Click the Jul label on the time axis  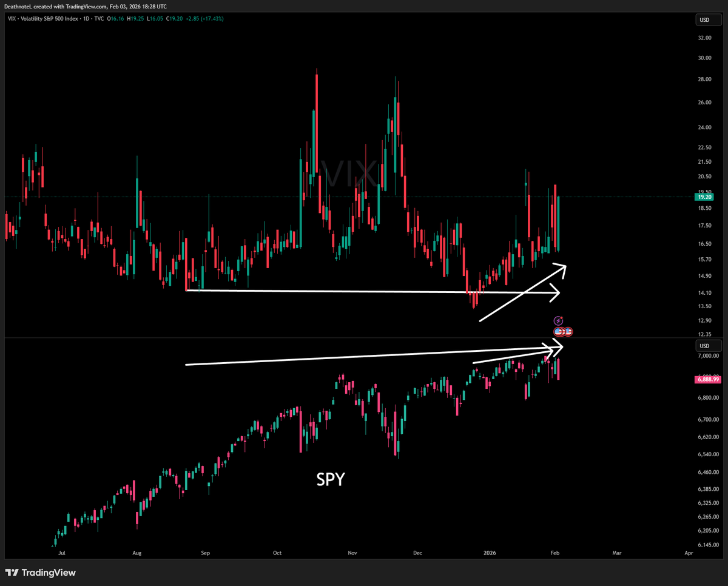pyautogui.click(x=61, y=553)
